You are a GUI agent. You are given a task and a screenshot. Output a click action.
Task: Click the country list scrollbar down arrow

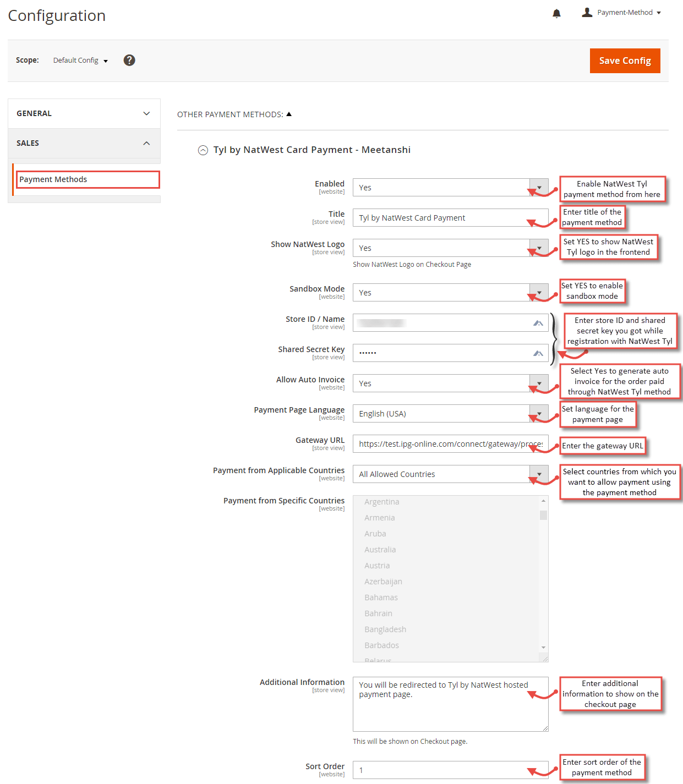point(543,648)
